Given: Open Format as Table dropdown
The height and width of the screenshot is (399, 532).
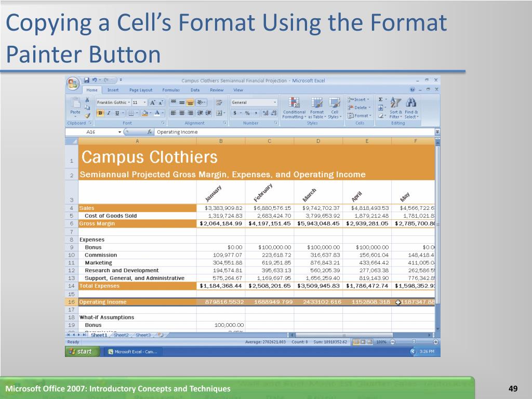Looking at the screenshot, I should click(x=317, y=108).
